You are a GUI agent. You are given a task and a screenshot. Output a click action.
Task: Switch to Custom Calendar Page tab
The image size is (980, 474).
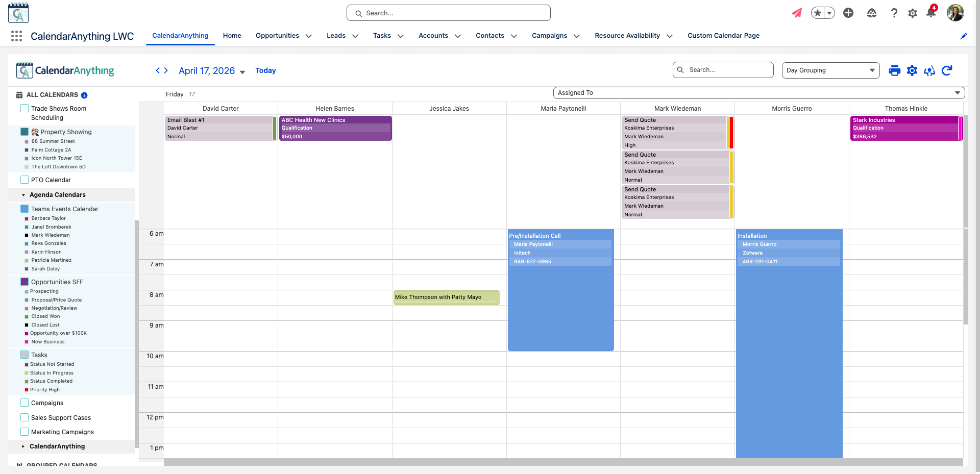click(x=723, y=36)
